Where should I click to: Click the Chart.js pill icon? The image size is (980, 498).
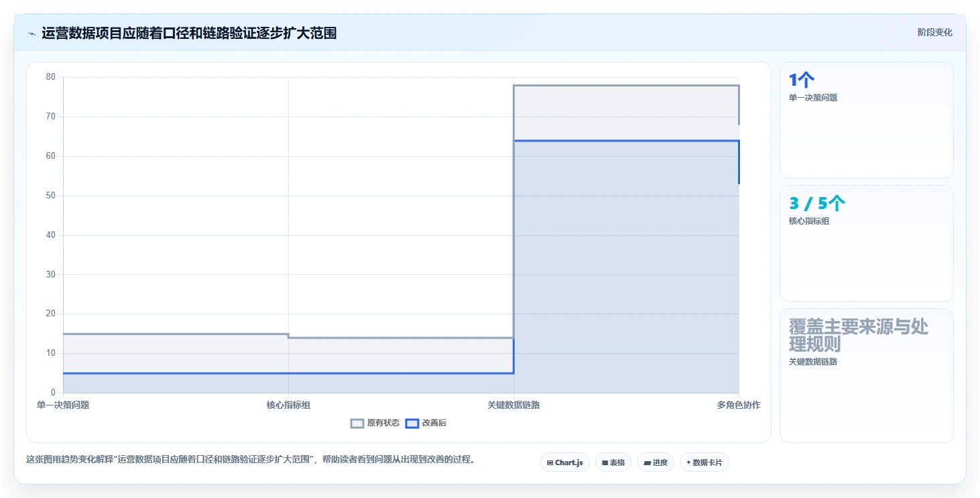click(550, 463)
